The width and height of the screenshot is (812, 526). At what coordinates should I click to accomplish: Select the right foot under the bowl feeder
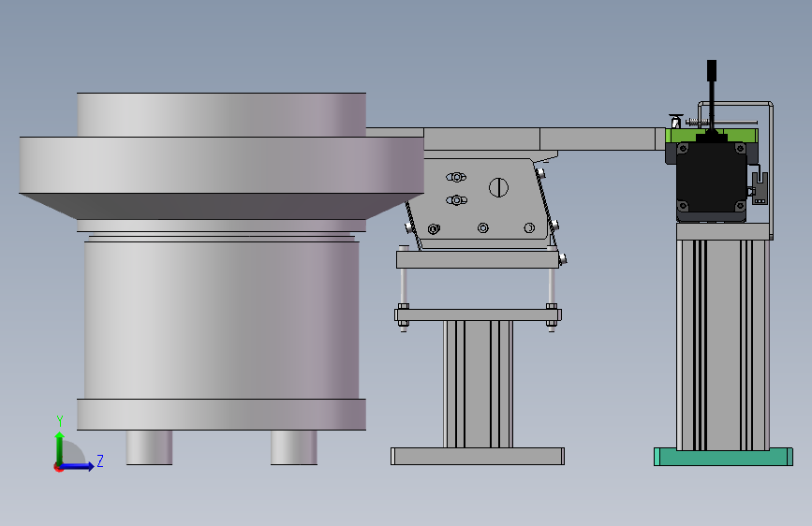tap(294, 447)
